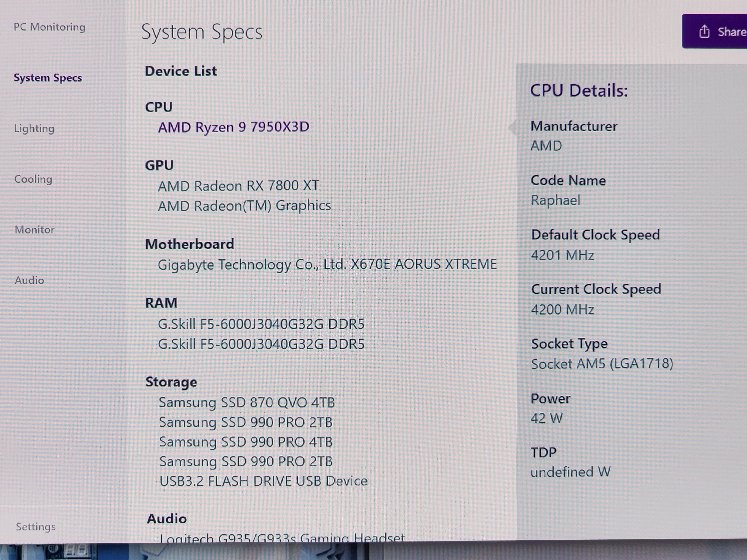Click the CPU category heading
Viewport: 747px width, 560px height.
159,107
